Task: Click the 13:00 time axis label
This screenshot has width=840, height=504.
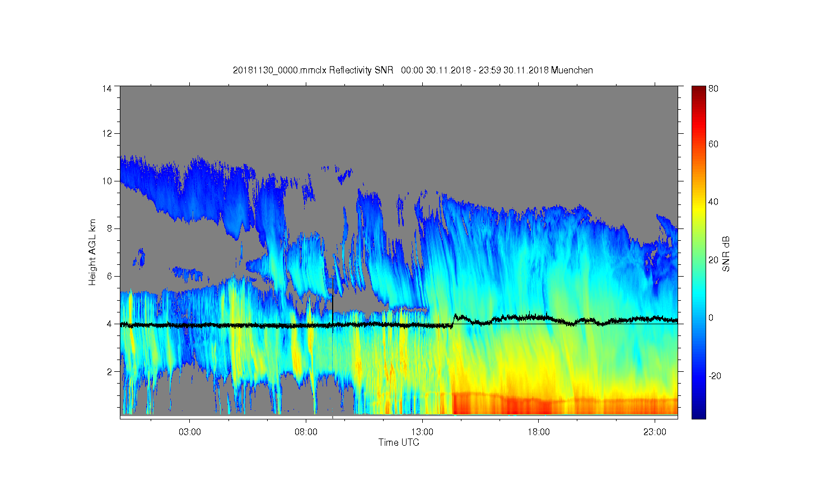Action: (x=422, y=432)
